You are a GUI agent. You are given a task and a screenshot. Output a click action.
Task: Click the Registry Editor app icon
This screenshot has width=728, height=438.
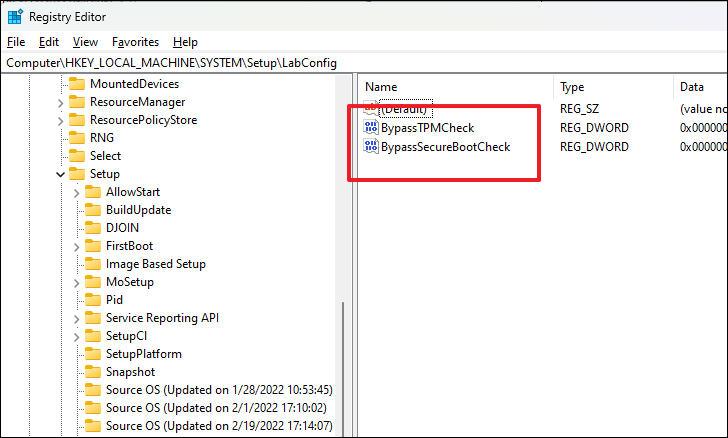tap(15, 16)
